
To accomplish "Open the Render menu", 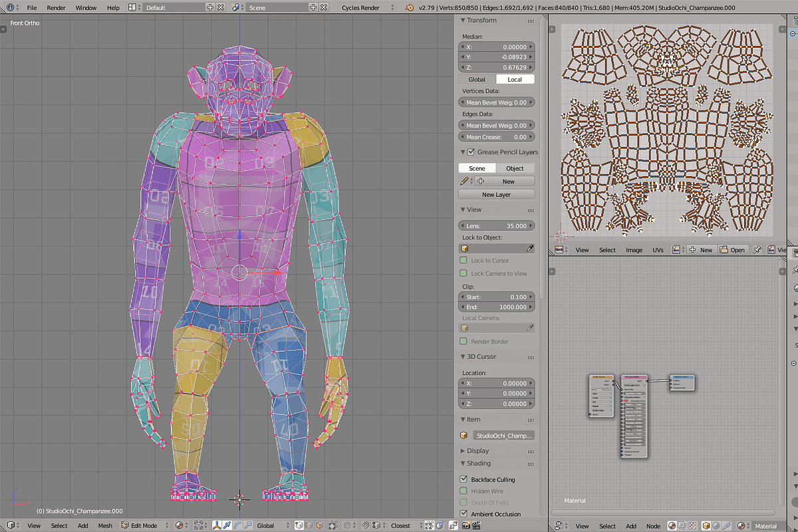I will pyautogui.click(x=57, y=7).
